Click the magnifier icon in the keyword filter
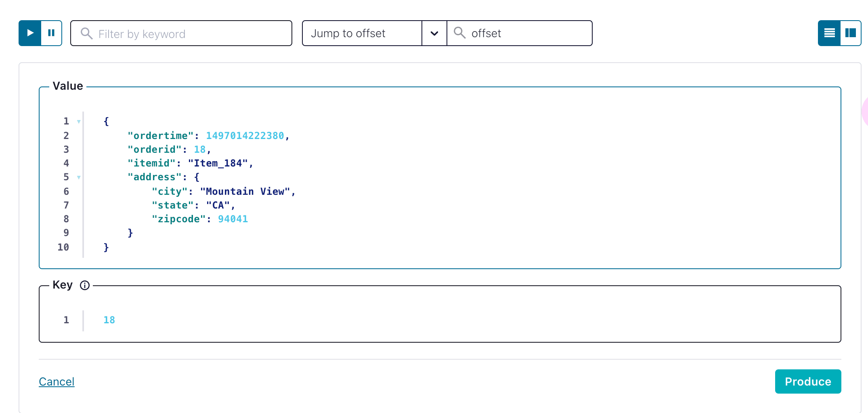This screenshot has height=413, width=868. coord(86,33)
